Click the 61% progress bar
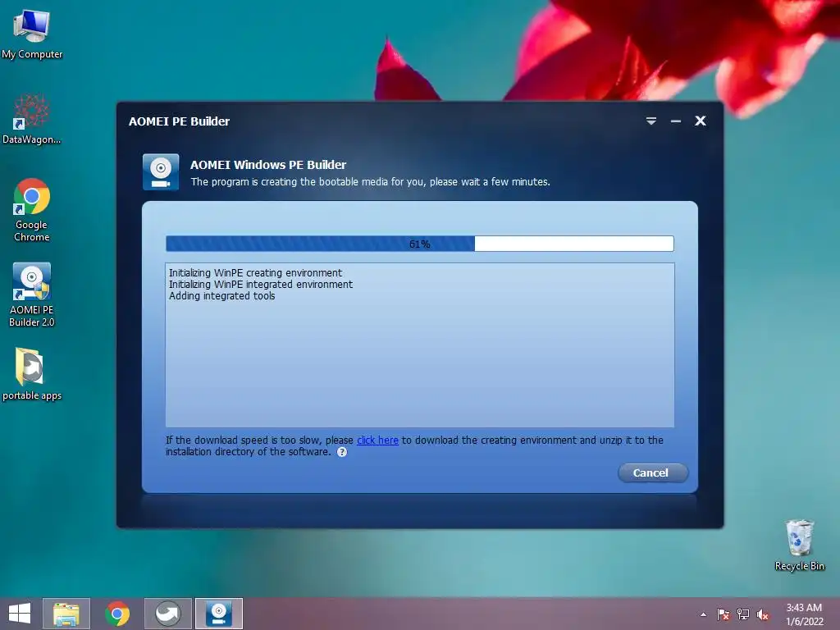This screenshot has width=840, height=630. coord(419,244)
